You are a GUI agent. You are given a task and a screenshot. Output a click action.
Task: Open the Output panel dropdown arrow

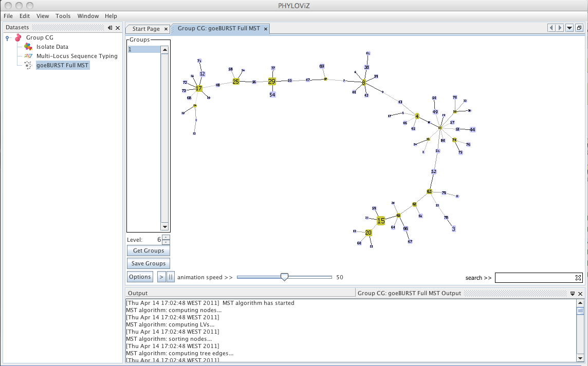click(x=573, y=294)
